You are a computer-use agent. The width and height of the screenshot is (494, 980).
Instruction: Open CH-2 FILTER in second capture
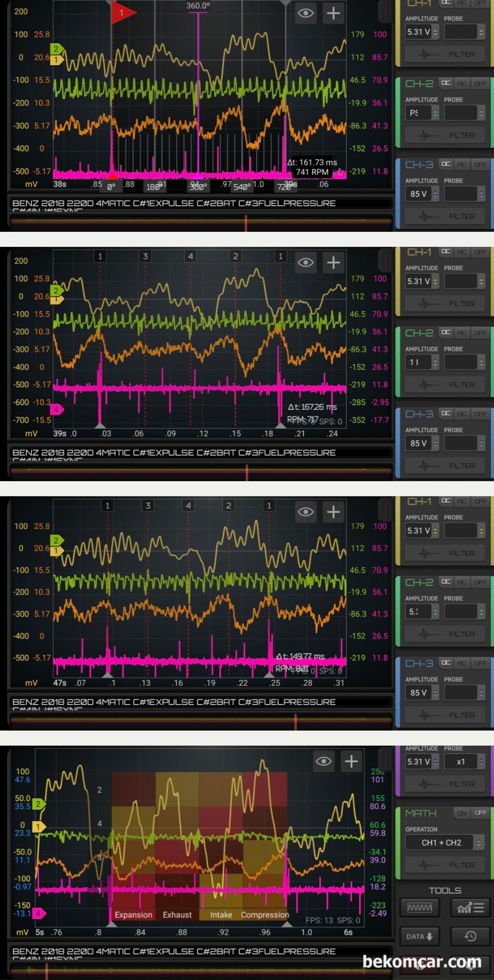point(445,385)
